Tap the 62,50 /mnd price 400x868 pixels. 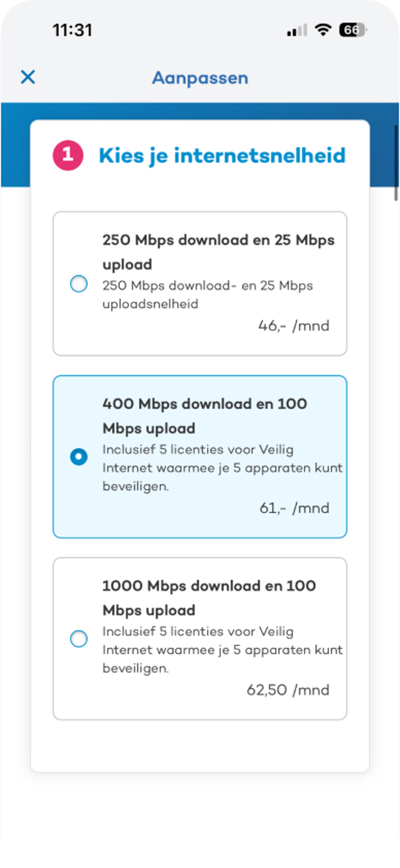point(288,690)
